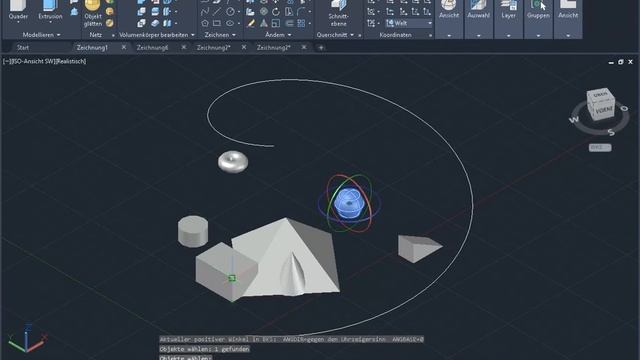Expand the Modellieren panel

coord(41,35)
